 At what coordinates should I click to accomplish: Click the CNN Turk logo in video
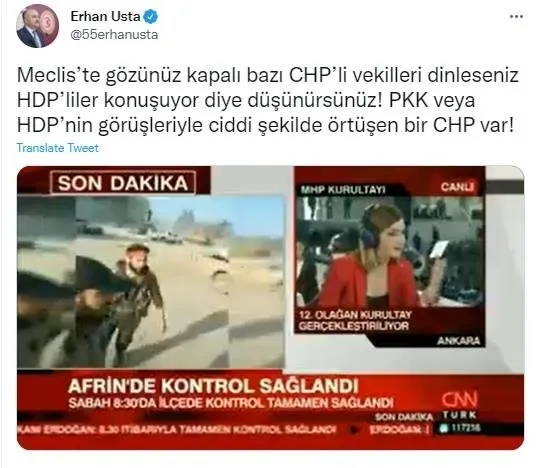[x=459, y=406]
